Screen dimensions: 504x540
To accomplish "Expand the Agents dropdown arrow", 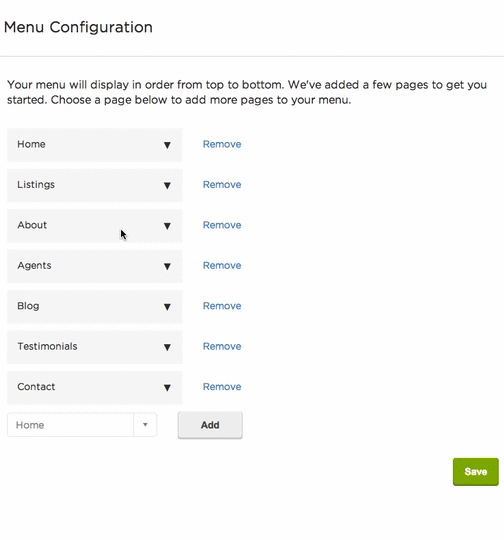I will click(x=167, y=266).
